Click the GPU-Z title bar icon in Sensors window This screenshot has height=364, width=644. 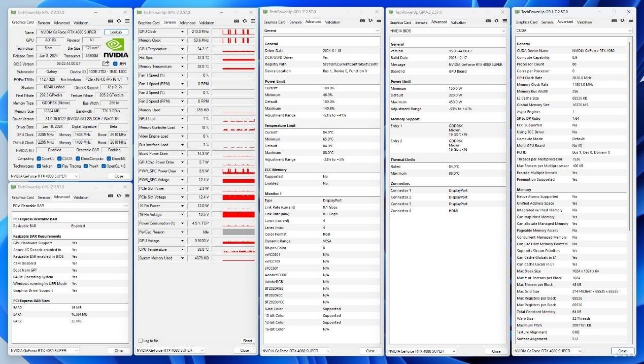coord(140,12)
